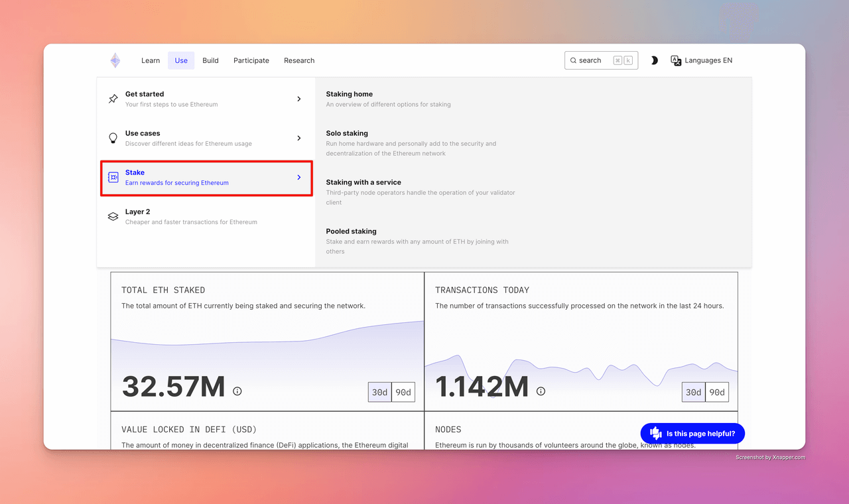Open the Solo staking link
The width and height of the screenshot is (849, 504).
(347, 133)
